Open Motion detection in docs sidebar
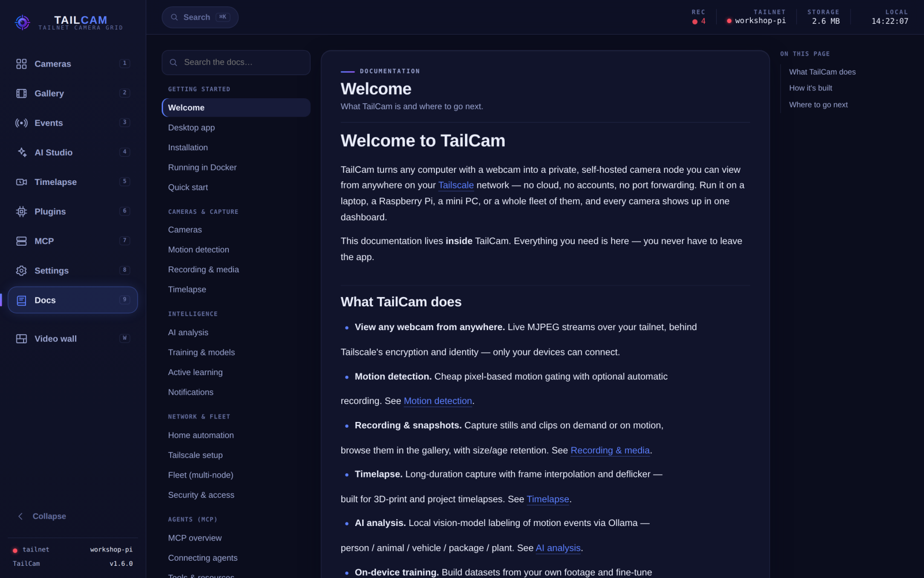 click(x=236, y=250)
